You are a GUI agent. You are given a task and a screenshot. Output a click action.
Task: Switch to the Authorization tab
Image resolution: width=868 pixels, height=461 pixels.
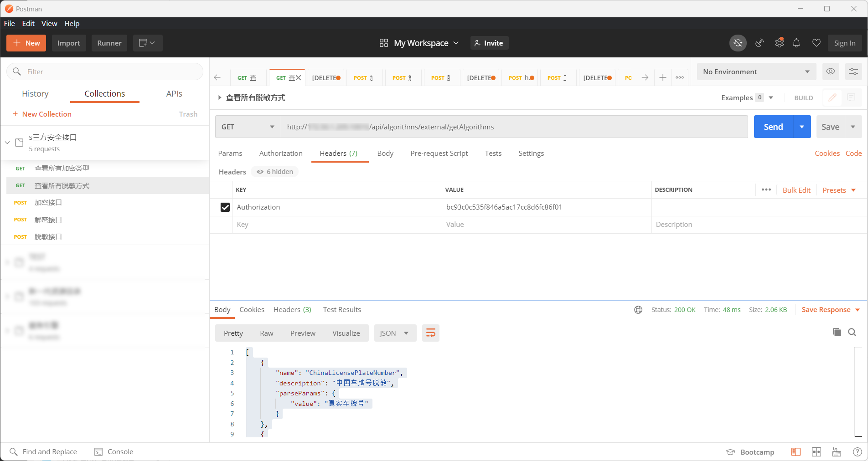[280, 154]
